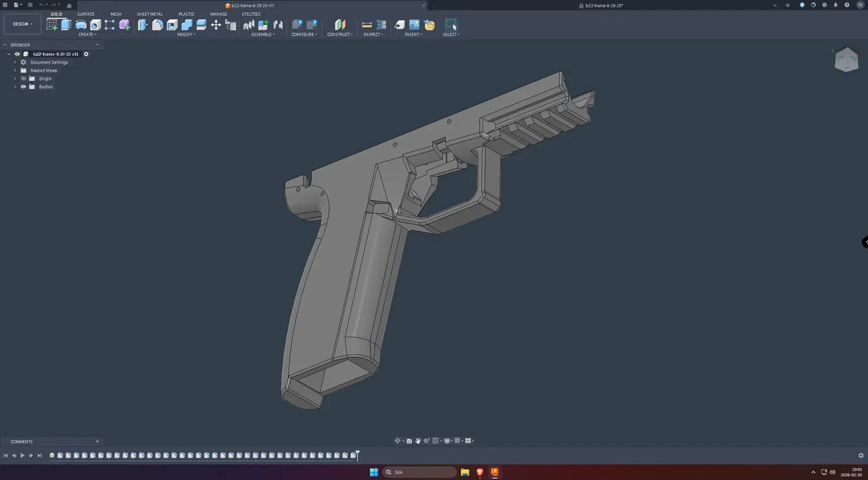Screen dimensions: 868x480
Task: Choose the Insert Canvas image tool
Action: point(414,24)
